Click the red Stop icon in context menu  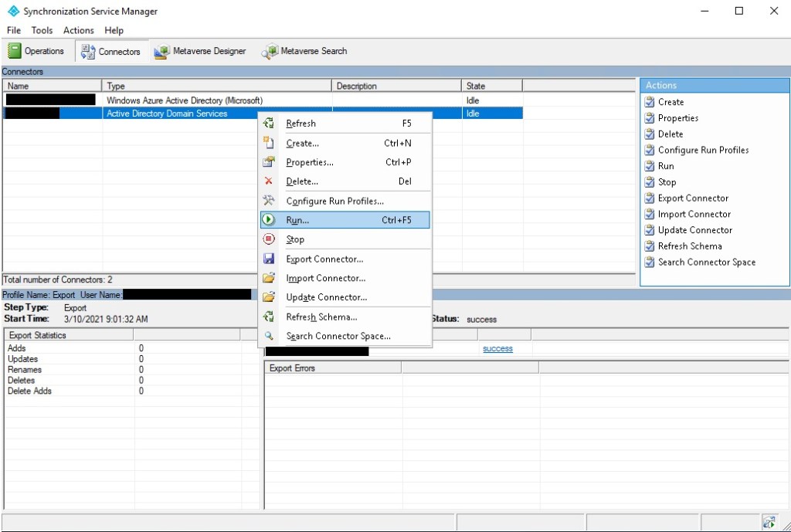click(269, 239)
